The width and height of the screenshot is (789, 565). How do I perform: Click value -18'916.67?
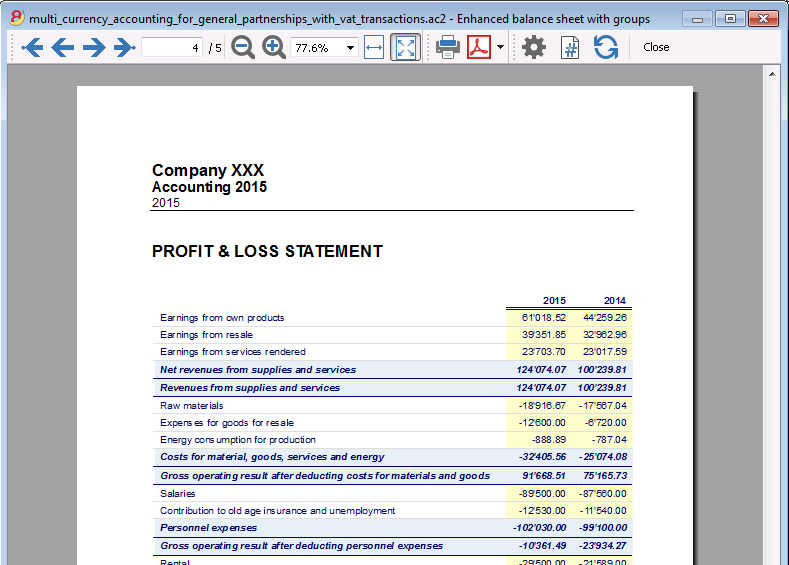[542, 406]
